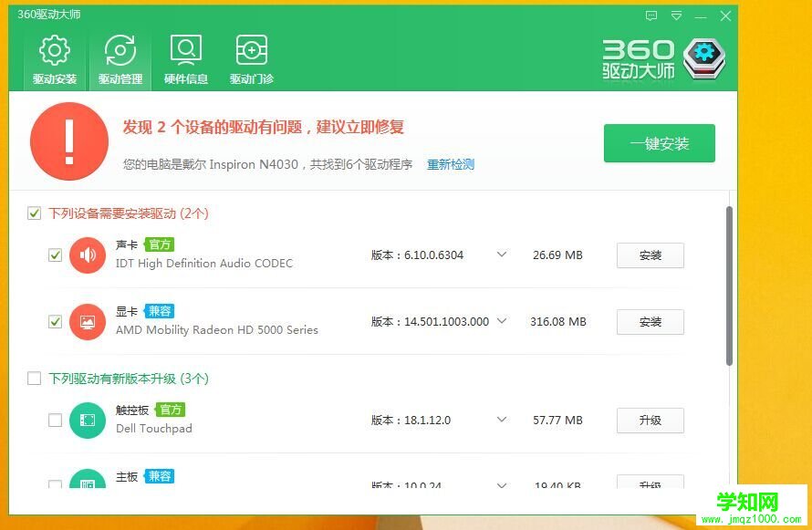Close the 360驱动大师 window
This screenshot has width=812, height=530.
(725, 16)
